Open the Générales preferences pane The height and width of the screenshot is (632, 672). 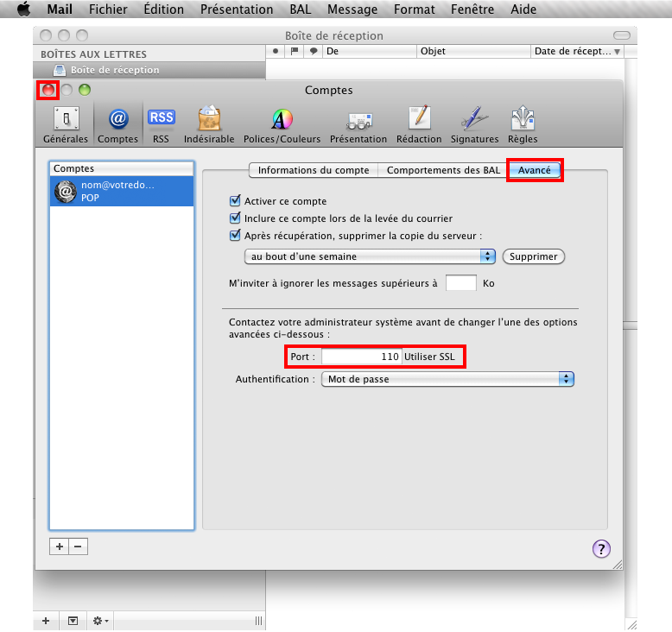66,124
